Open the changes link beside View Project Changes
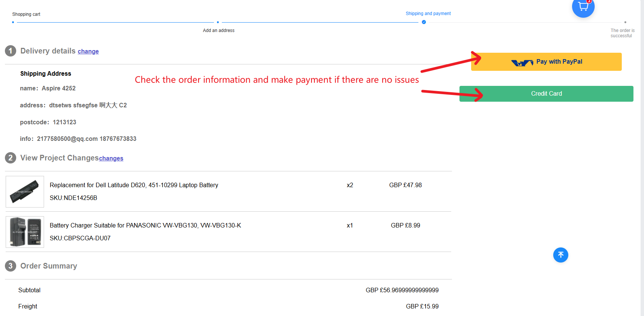The width and height of the screenshot is (644, 316). (111, 159)
